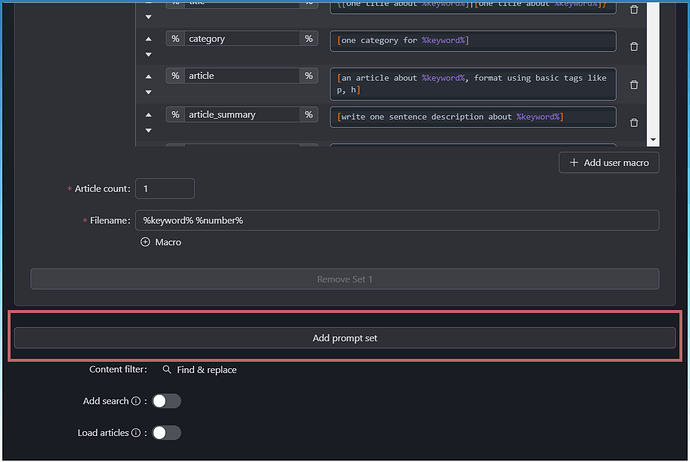Image resolution: width=690 pixels, height=462 pixels.
Task: Click the Add search info icon
Action: click(x=136, y=401)
